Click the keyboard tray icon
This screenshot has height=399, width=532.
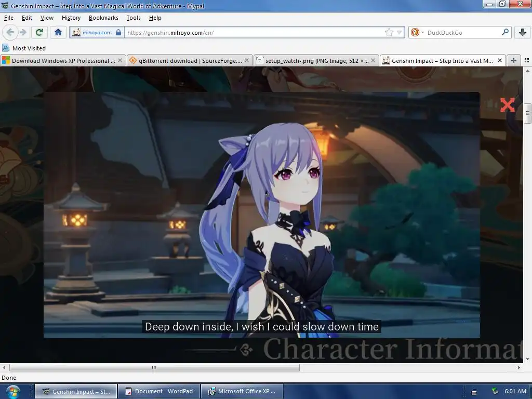pyautogui.click(x=474, y=392)
